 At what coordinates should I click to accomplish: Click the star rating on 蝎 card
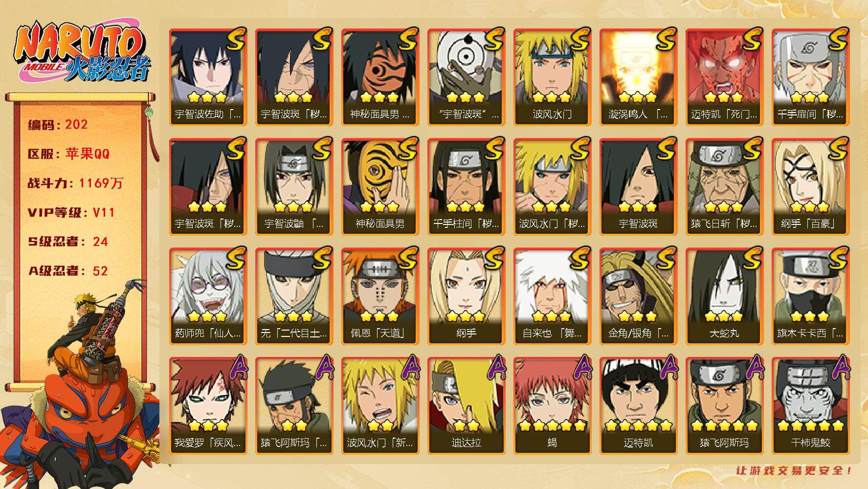552,425
